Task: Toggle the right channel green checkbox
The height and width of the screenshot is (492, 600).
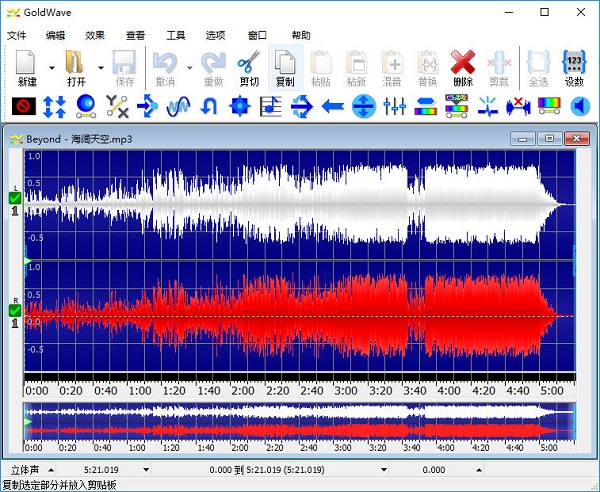Action: coord(15,310)
